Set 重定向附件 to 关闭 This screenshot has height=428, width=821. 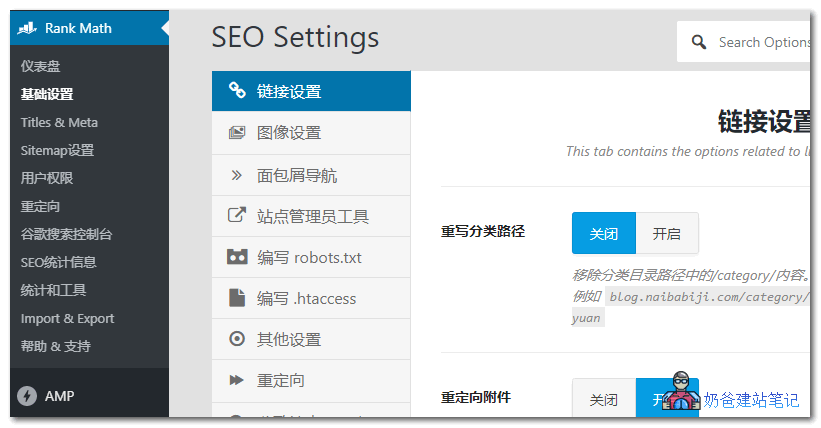pyautogui.click(x=603, y=400)
